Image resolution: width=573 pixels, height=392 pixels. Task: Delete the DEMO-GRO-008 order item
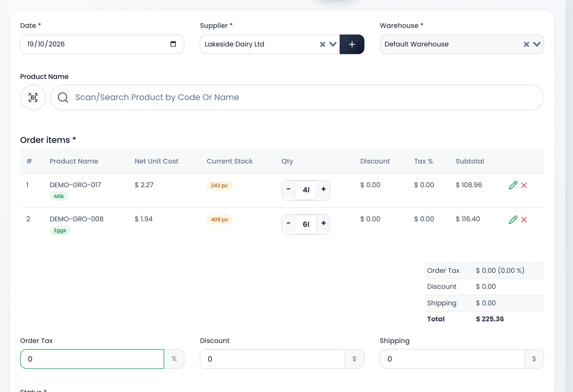[524, 219]
